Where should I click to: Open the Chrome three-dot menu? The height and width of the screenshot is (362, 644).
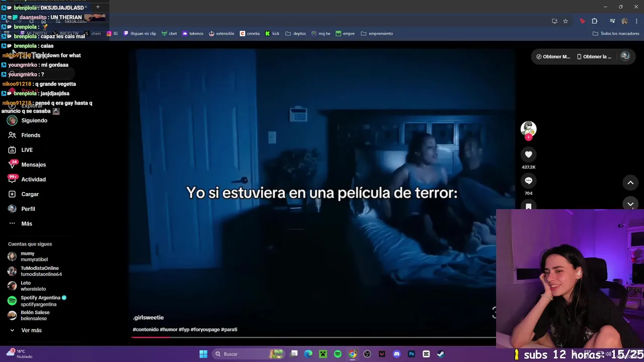pyautogui.click(x=637, y=21)
